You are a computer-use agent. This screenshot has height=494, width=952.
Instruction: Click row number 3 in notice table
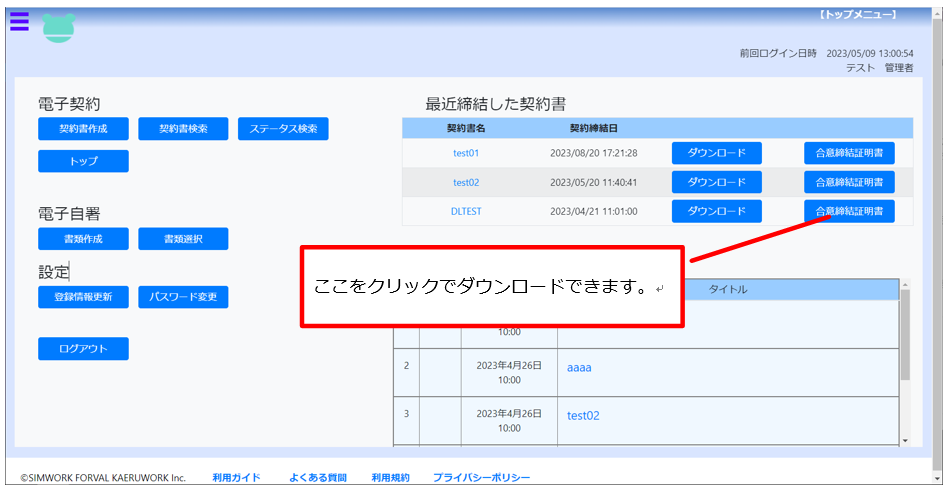[406, 413]
